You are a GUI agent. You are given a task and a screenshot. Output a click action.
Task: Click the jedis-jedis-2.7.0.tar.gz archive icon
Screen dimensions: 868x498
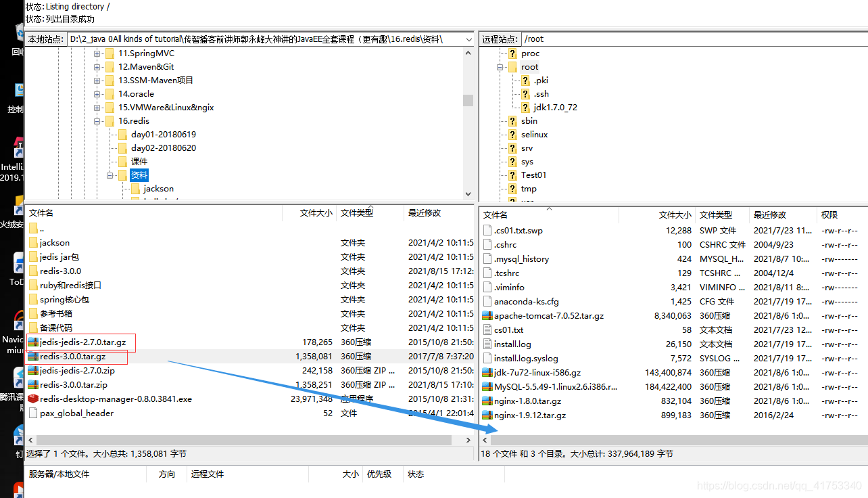click(33, 342)
